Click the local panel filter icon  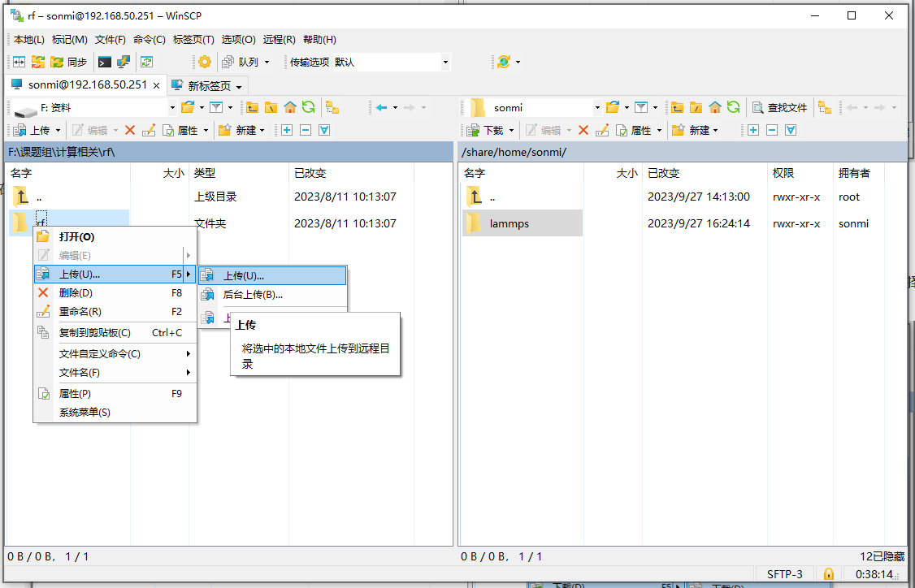[216, 107]
